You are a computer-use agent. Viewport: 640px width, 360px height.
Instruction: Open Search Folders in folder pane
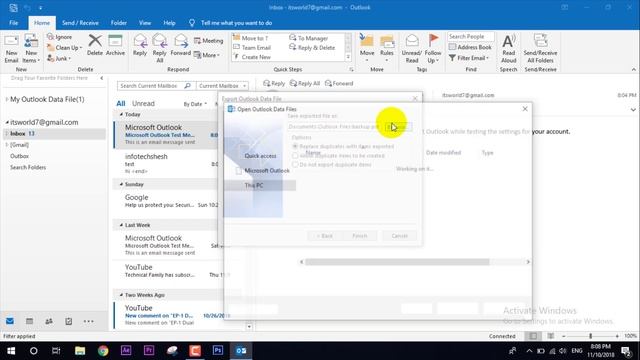[28, 167]
